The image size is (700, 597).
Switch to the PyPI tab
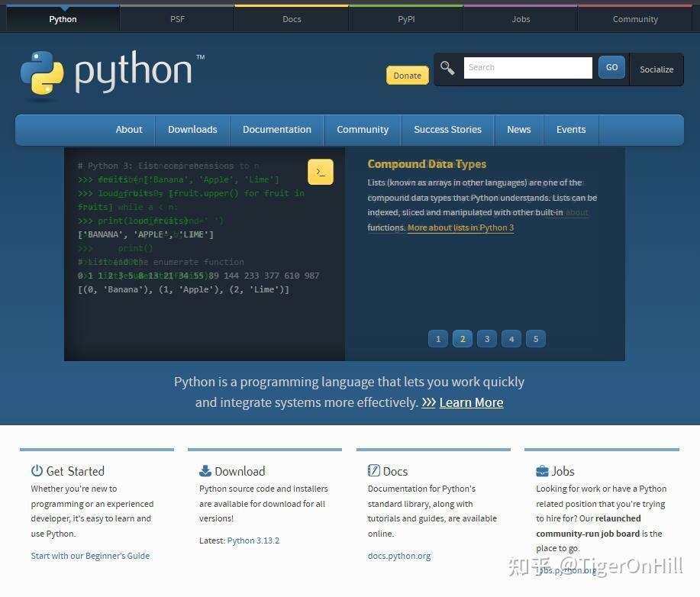pyautogui.click(x=405, y=19)
